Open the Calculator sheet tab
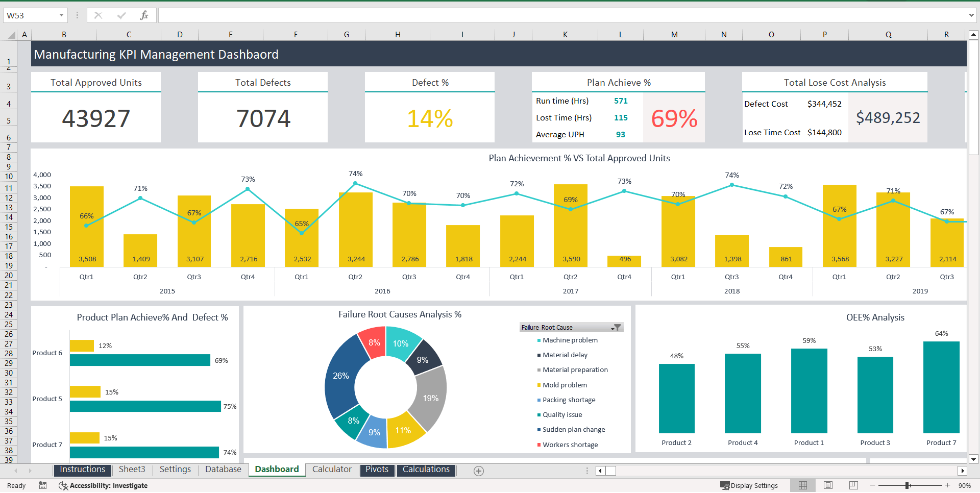Screen dimensions: 980x493 point(332,470)
